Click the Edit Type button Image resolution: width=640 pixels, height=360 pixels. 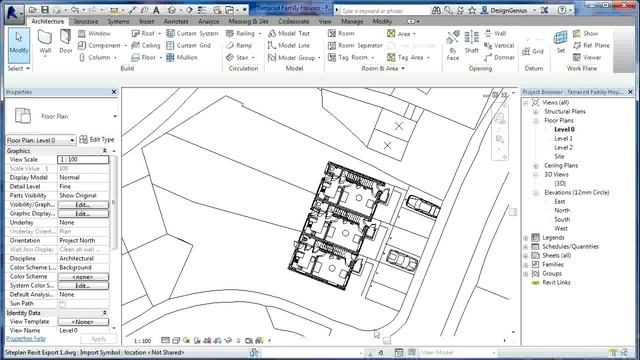(x=97, y=140)
